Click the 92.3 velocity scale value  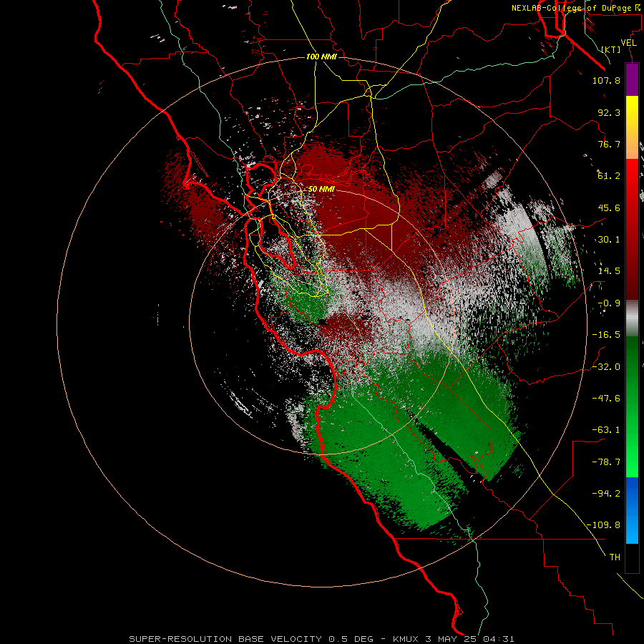pyautogui.click(x=609, y=112)
